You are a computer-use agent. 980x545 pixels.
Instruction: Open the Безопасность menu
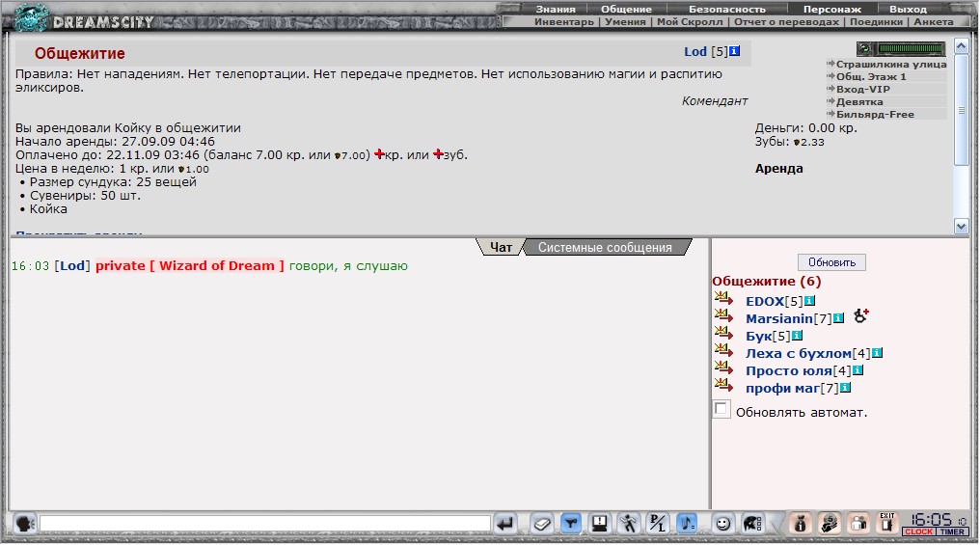click(727, 9)
